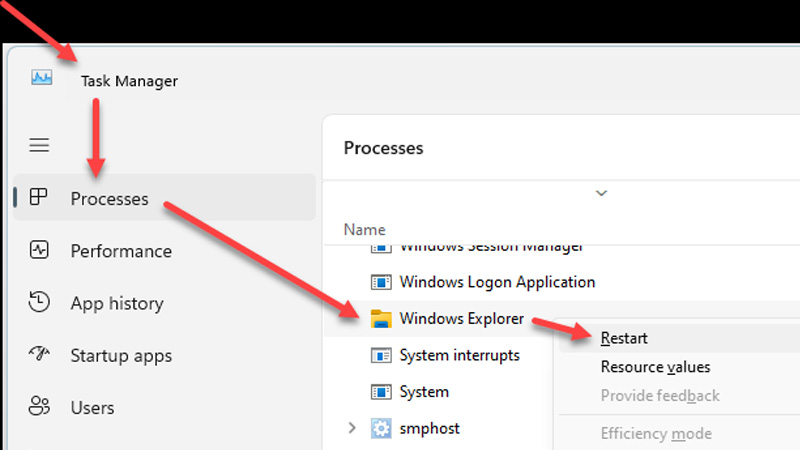Select the System process row
This screenshot has width=800, height=450.
pyautogui.click(x=439, y=392)
